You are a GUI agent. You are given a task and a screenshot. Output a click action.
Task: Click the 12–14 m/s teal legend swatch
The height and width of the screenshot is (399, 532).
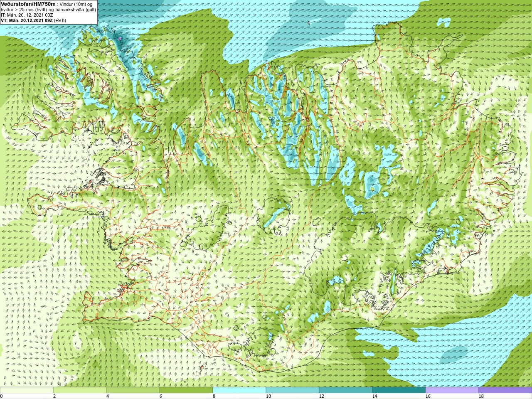coord(346,390)
